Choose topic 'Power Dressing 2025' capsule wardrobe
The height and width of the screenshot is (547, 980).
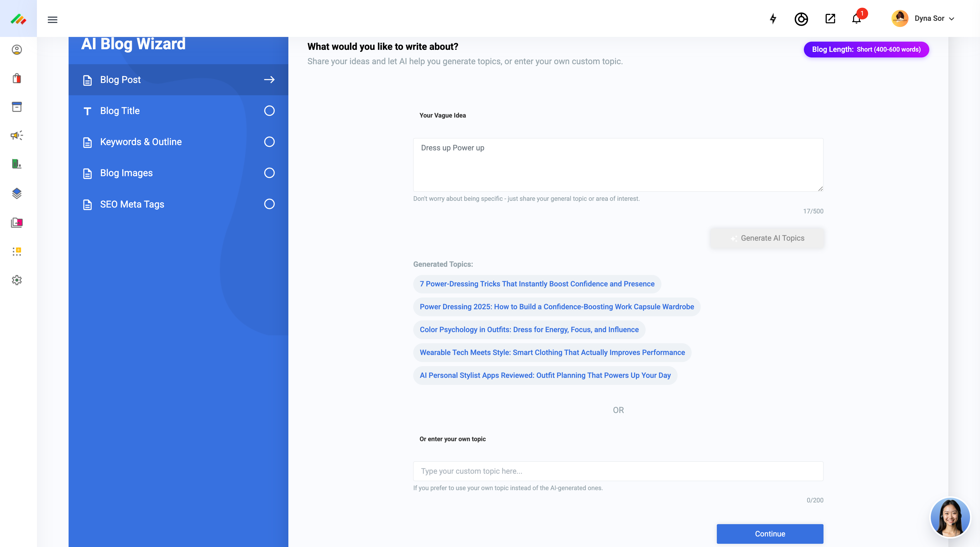(557, 307)
